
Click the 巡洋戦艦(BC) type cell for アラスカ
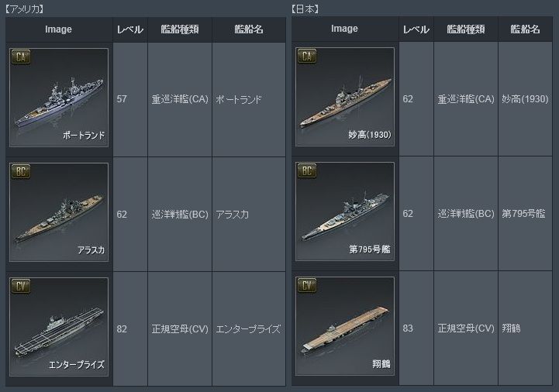(180, 214)
